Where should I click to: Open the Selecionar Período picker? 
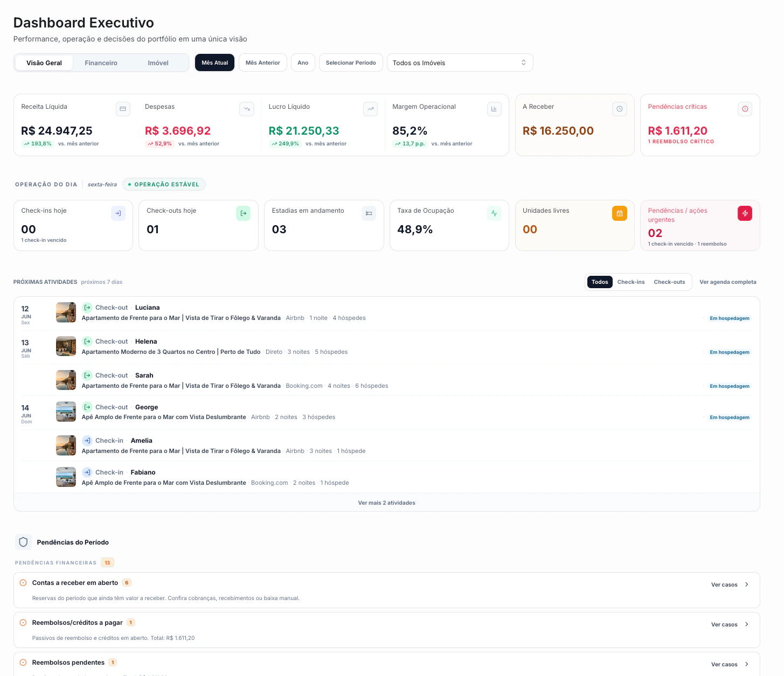point(351,62)
